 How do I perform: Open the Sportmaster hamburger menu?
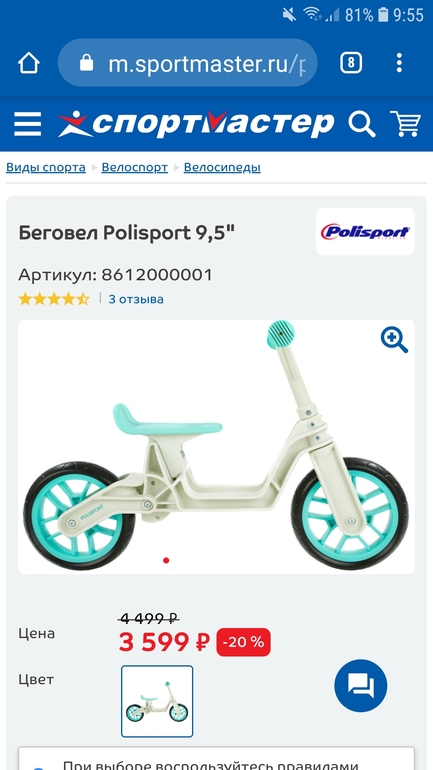27,124
